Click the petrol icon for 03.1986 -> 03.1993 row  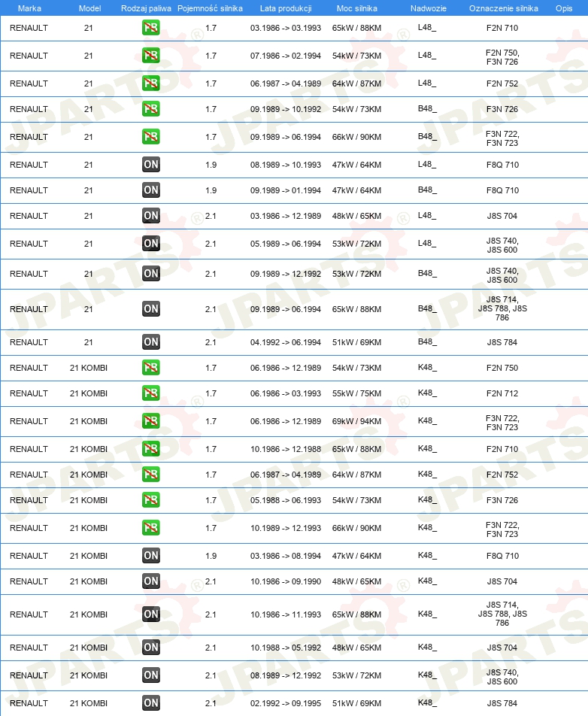pyautogui.click(x=150, y=28)
